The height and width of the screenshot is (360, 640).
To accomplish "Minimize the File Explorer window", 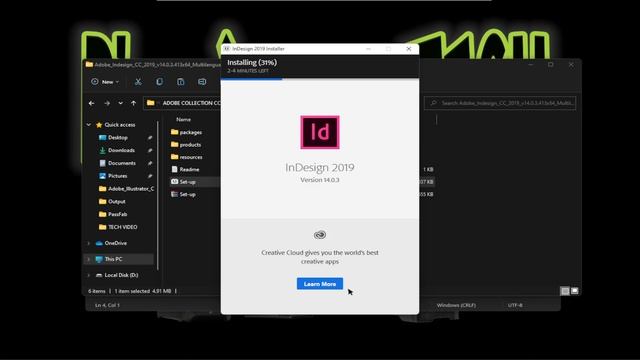I will pyautogui.click(x=531, y=64).
